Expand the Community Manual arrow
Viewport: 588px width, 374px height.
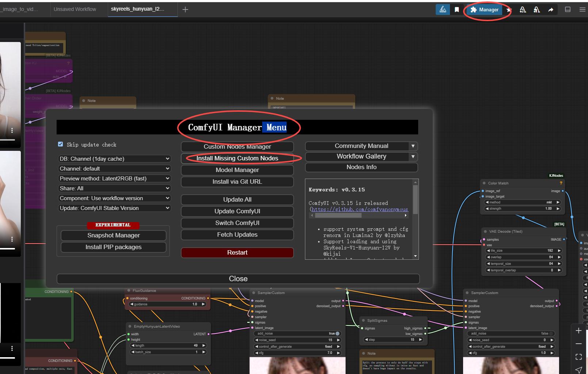[413, 146]
